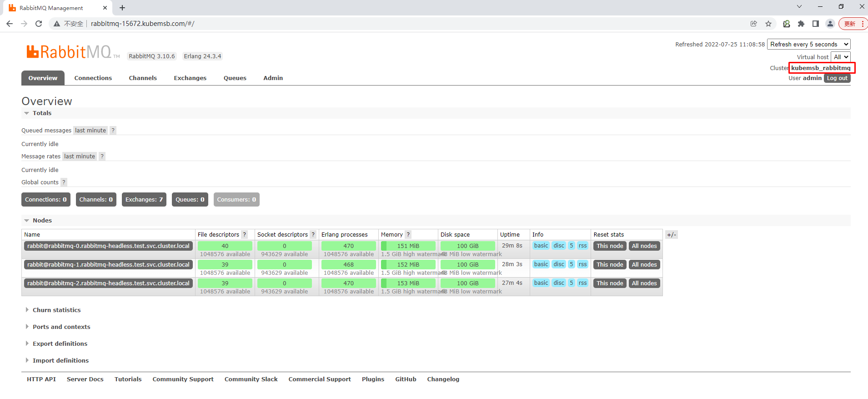Click the RabbitMQ logo
Viewport: 868px width, 399px height.
point(73,52)
